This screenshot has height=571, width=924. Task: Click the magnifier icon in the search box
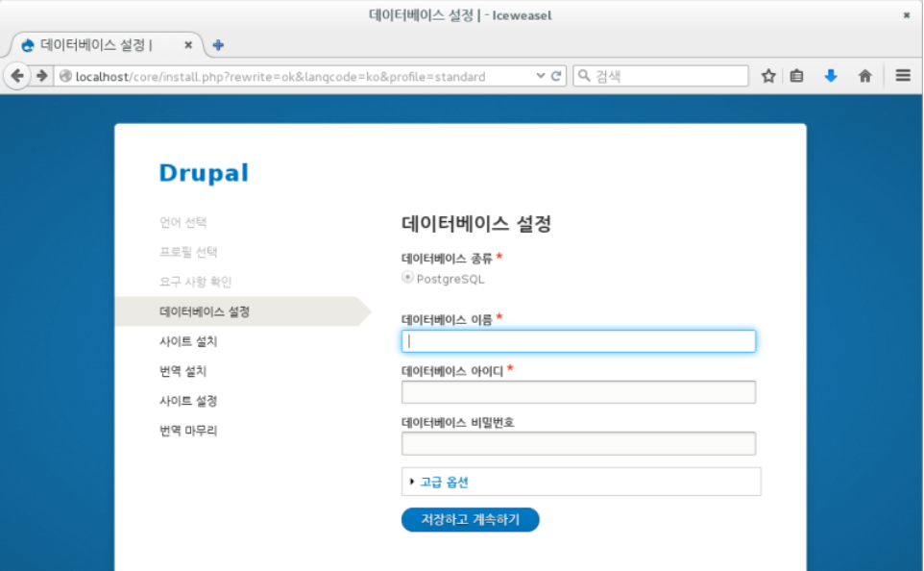[584, 76]
